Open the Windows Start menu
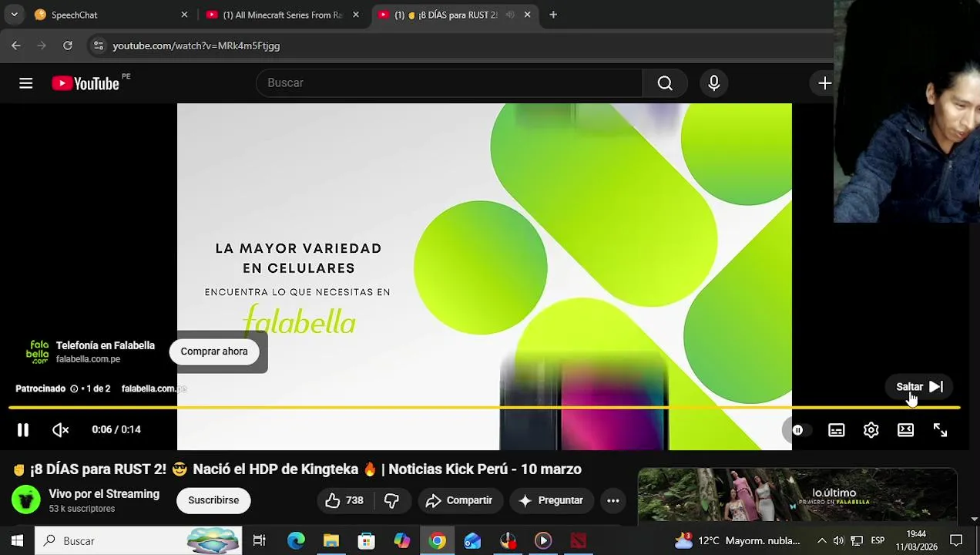Screen dimensions: 980x555 [17, 541]
